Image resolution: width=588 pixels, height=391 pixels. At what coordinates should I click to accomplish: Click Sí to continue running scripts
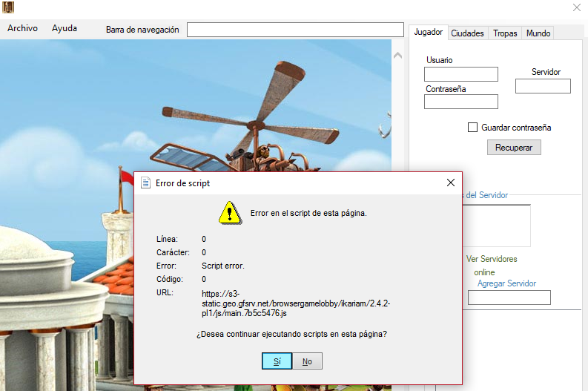(x=277, y=361)
